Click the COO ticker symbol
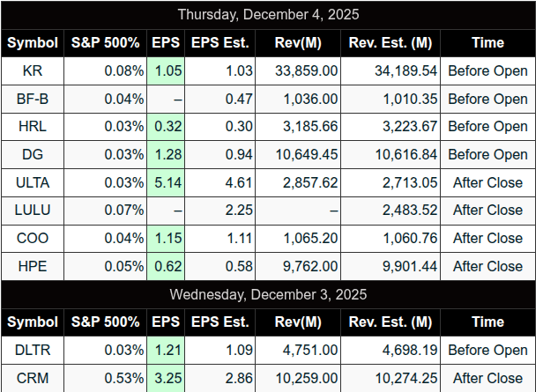The width and height of the screenshot is (543, 392). tap(32, 238)
